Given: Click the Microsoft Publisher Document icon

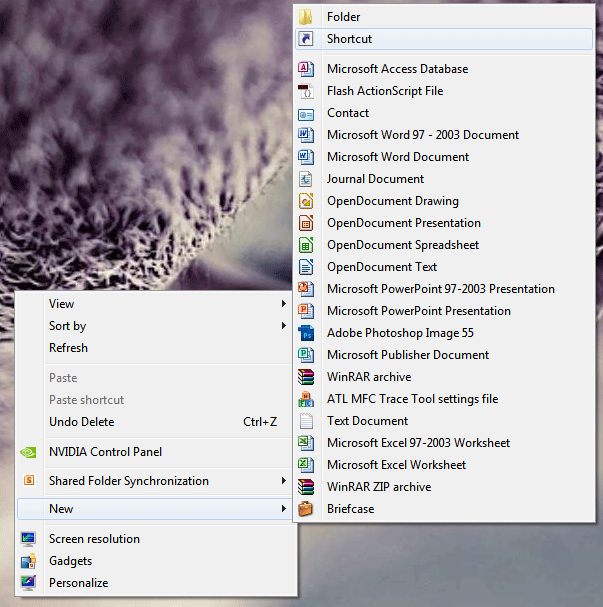Looking at the screenshot, I should click(x=306, y=355).
